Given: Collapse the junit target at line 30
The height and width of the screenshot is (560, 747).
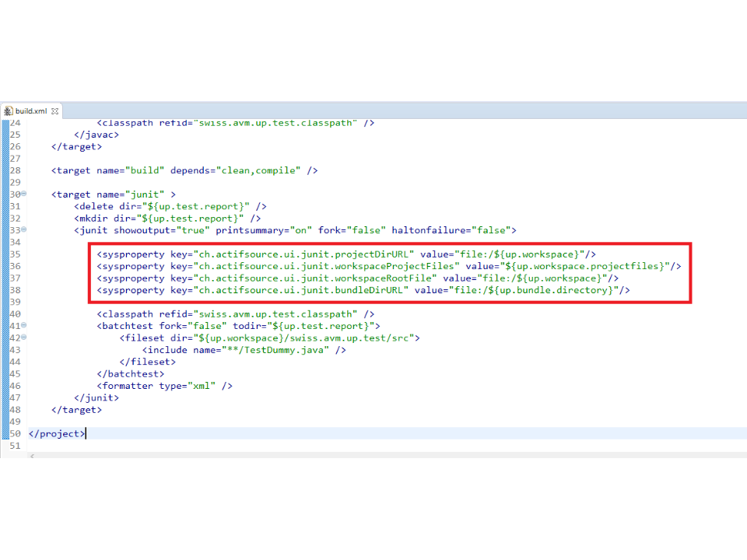Looking at the screenshot, I should tap(24, 194).
